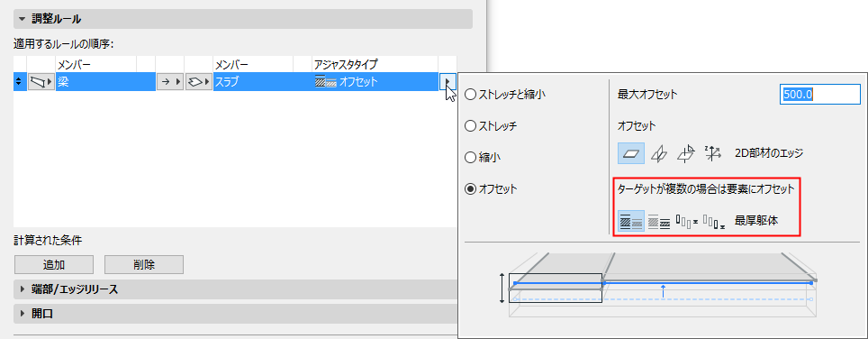Open the adjuster type flyout arrow
The image size is (868, 339).
[x=448, y=82]
